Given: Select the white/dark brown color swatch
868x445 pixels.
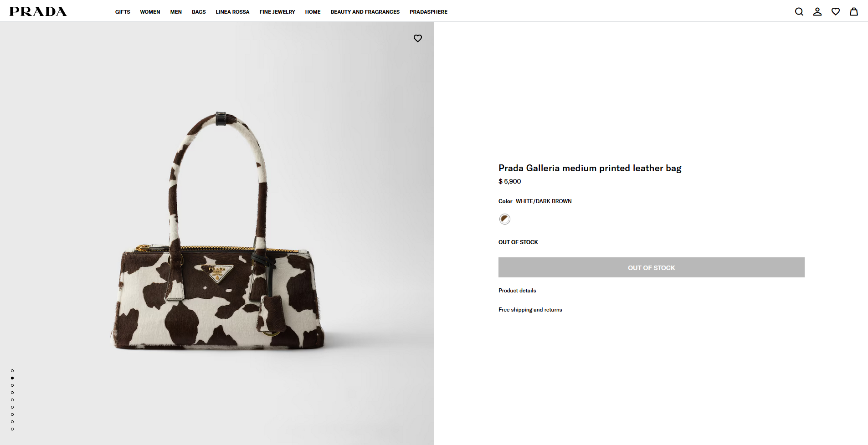Looking at the screenshot, I should [x=504, y=219].
